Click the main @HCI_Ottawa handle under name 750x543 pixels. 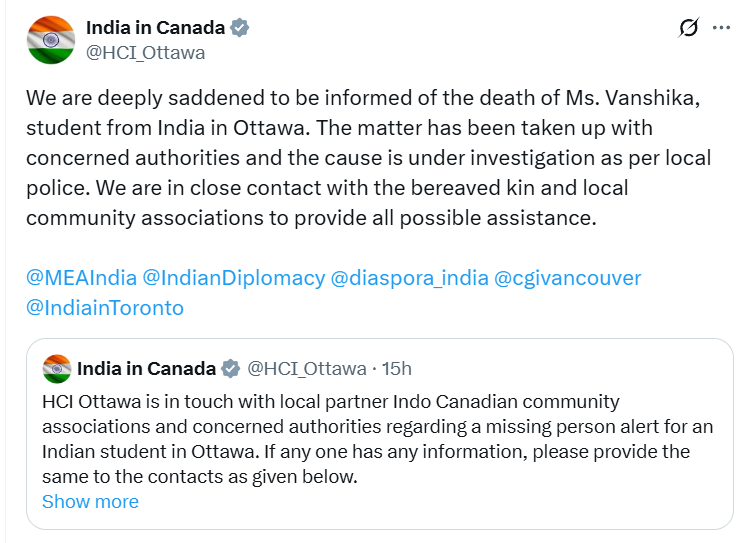pyautogui.click(x=145, y=53)
